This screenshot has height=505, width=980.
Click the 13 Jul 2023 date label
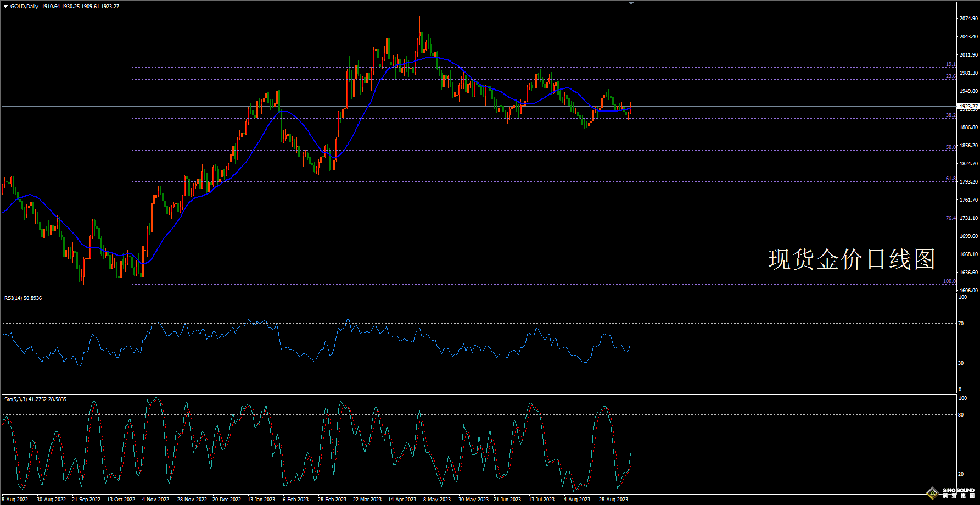541,500
